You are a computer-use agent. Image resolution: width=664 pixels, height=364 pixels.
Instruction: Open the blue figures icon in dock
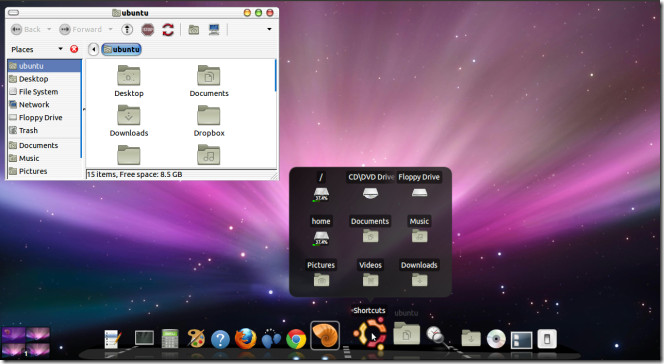(271, 339)
